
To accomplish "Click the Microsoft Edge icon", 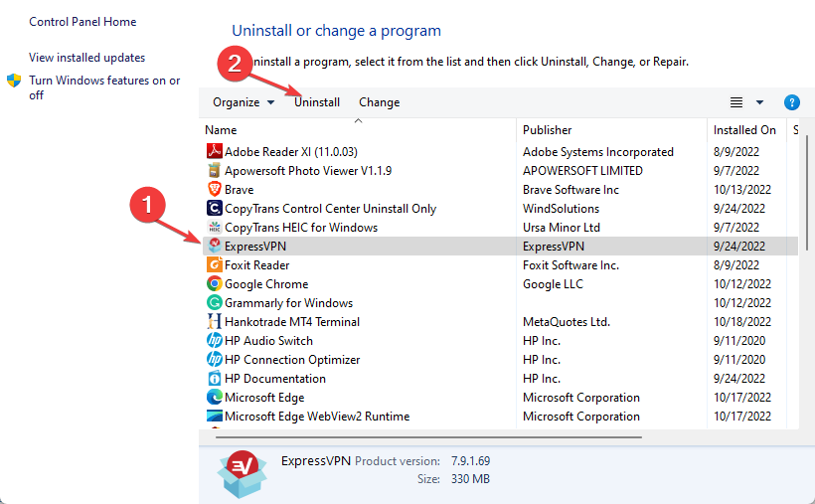I will [x=214, y=398].
